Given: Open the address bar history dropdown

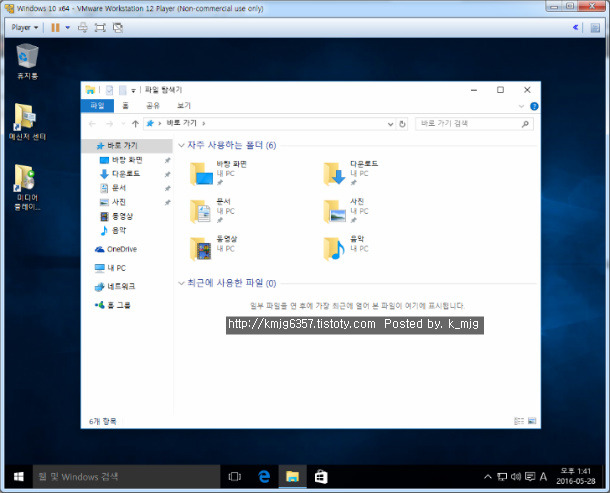Looking at the screenshot, I should pos(390,124).
